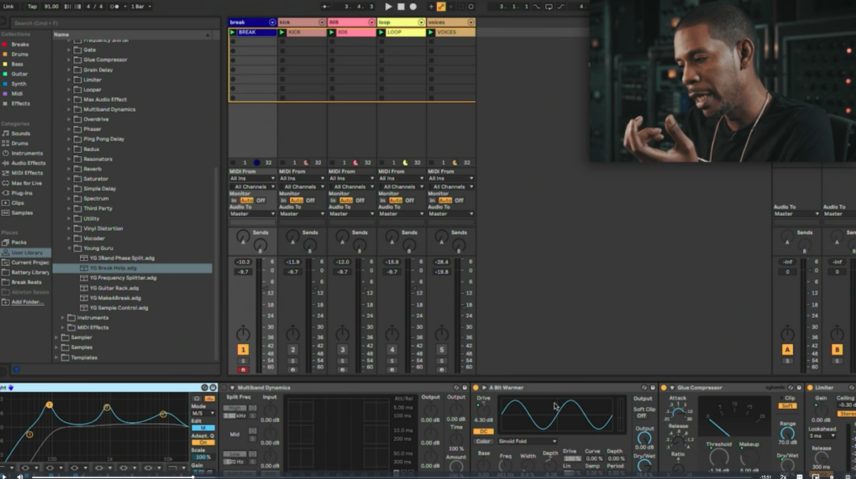Select the YG Frequency Splitter.adg preset
The width and height of the screenshot is (856, 479).
point(117,278)
